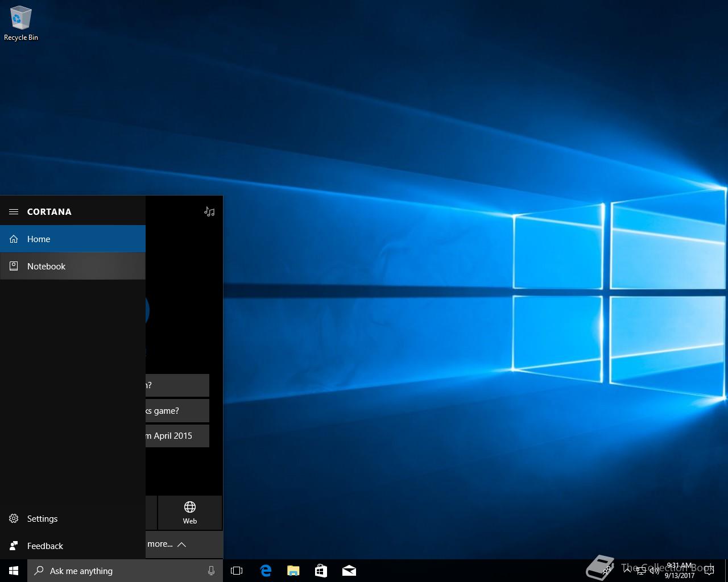Open volume control in system tray
This screenshot has width=728, height=582.
[x=654, y=571]
